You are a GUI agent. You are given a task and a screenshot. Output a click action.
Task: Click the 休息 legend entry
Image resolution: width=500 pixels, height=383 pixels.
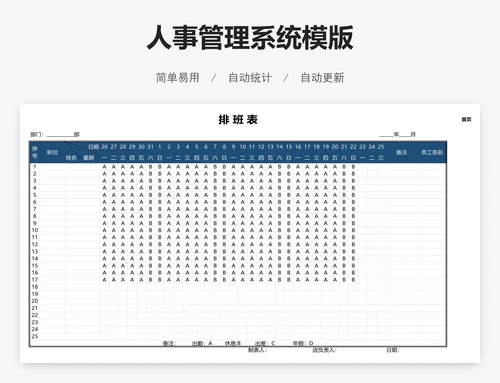click(x=233, y=343)
